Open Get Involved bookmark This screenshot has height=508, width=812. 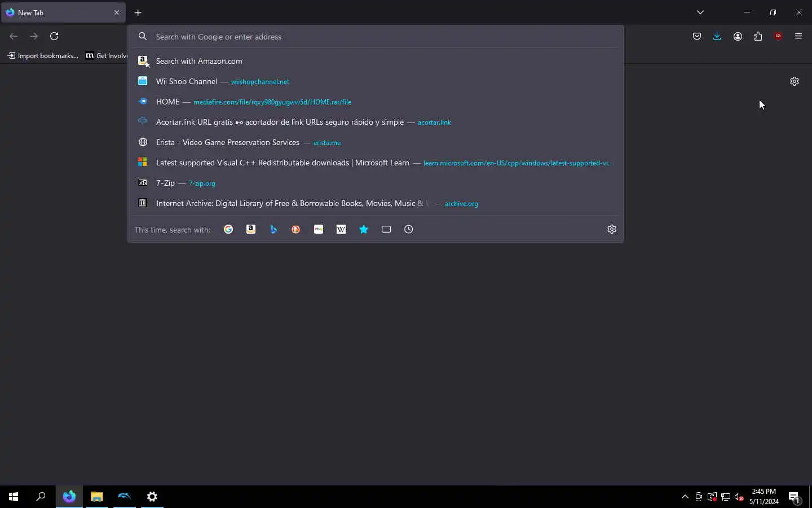click(x=107, y=55)
